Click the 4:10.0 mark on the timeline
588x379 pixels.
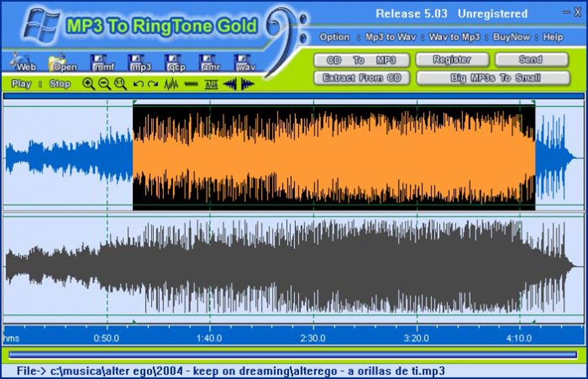click(519, 339)
